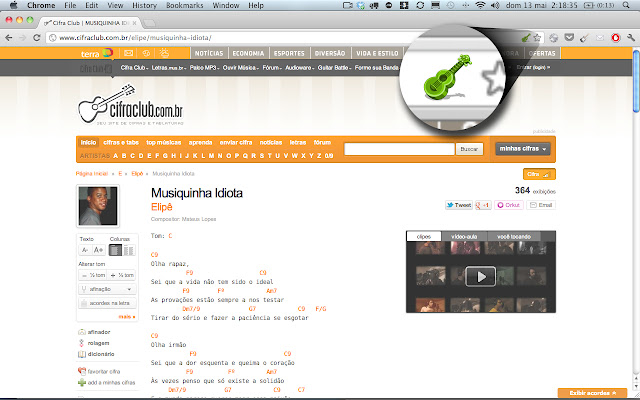Click the globe extension icon in toolbar
The width and height of the screenshot is (640, 400).
[553, 38]
